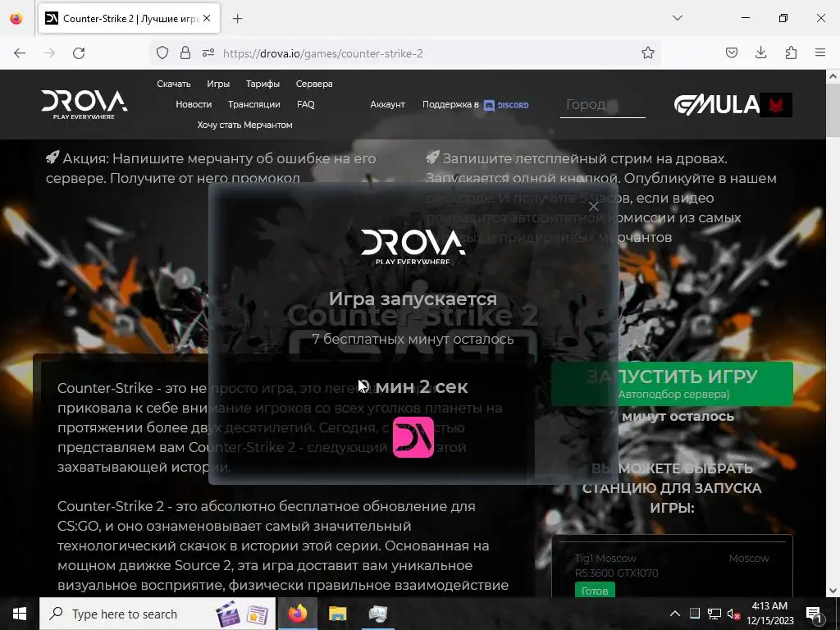
Task: Open the monitor app on the taskbar
Action: [x=377, y=614]
